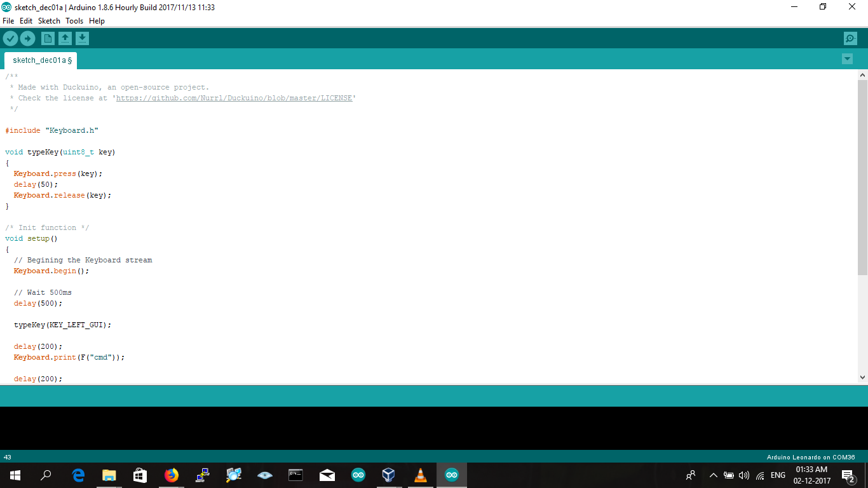Open the File menu
The image size is (868, 488).
8,21
